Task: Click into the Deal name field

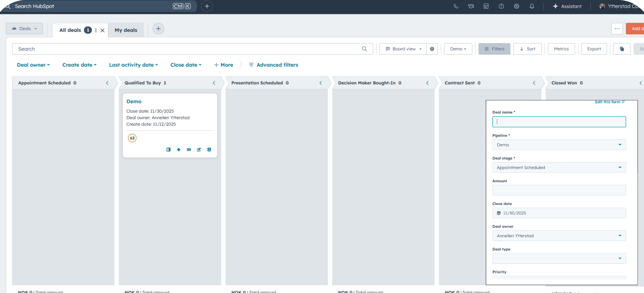Action: (559, 122)
